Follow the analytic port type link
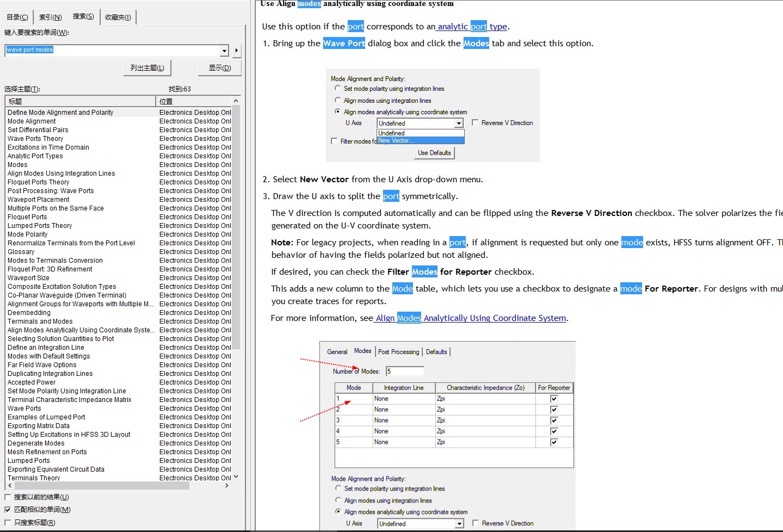The height and width of the screenshot is (532, 783). pos(472,27)
